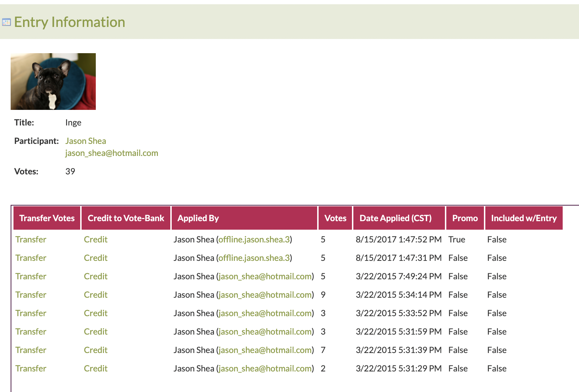Screen dimensions: 579x392
Task: Click the Promo column header
Action: [x=465, y=218]
